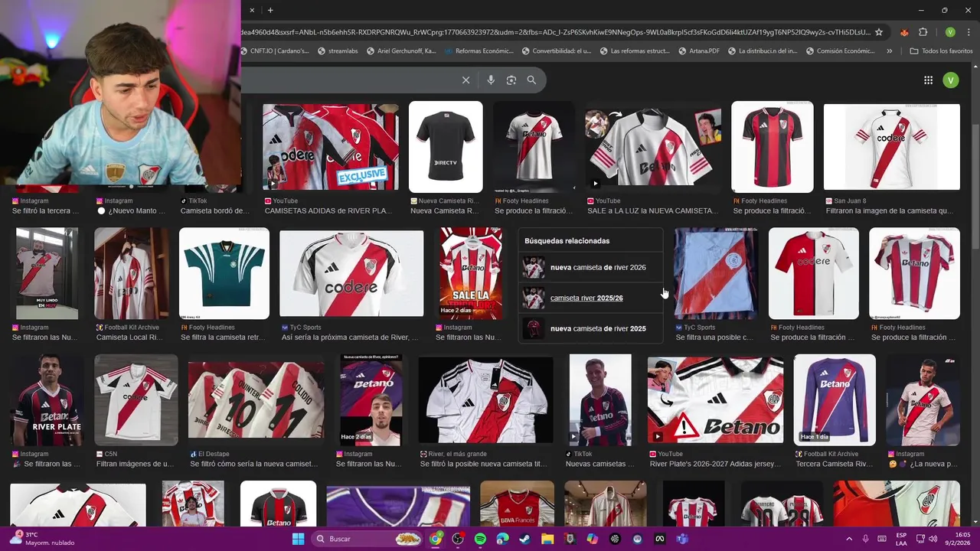
Task: Open the Artana.PDF bookmark
Action: [x=698, y=51]
